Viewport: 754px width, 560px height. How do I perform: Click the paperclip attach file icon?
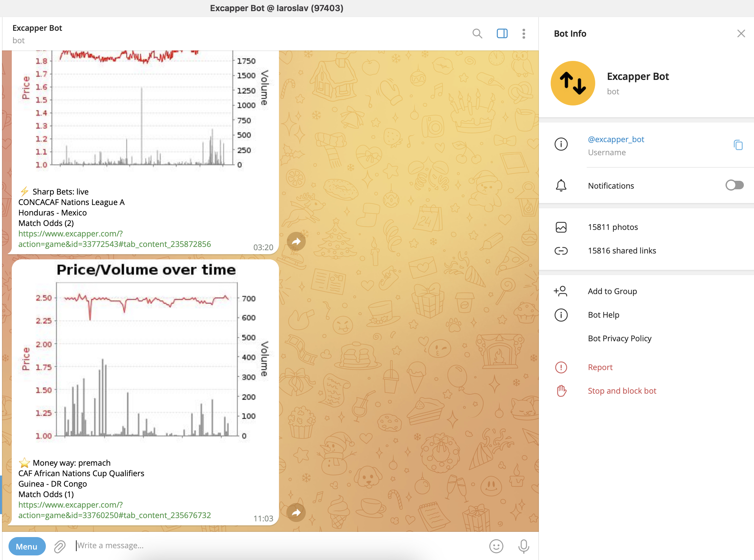pos(60,546)
